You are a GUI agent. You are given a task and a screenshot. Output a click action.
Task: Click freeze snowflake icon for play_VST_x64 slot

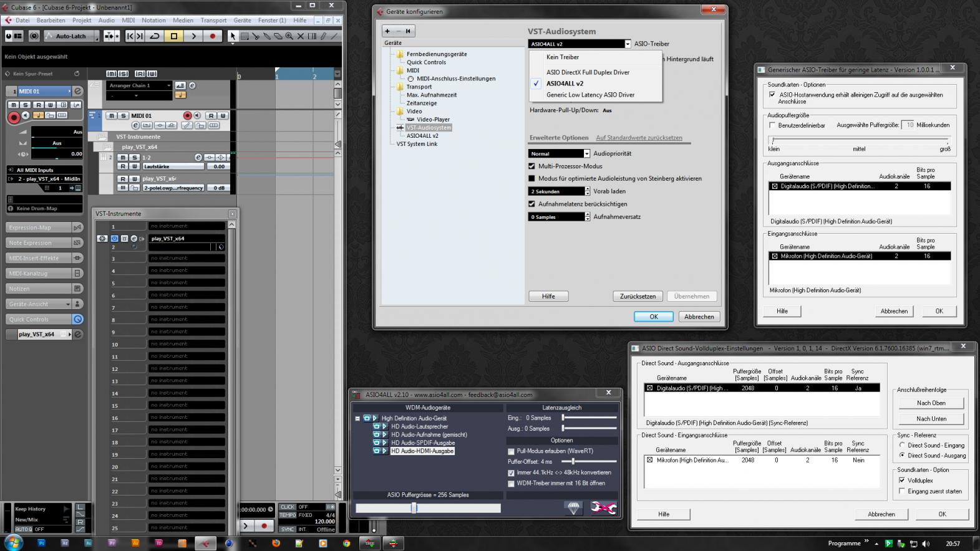(102, 238)
